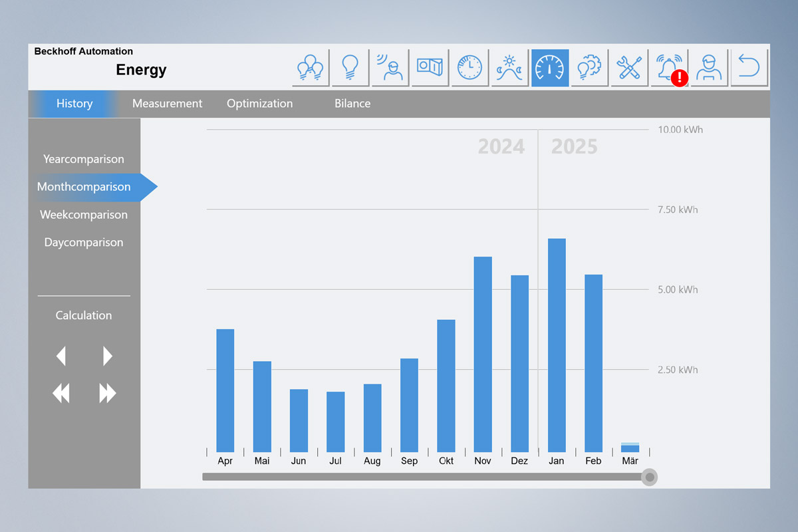Select Yearcomparison in the sidebar
Viewport: 798px width, 532px height.
(x=84, y=160)
